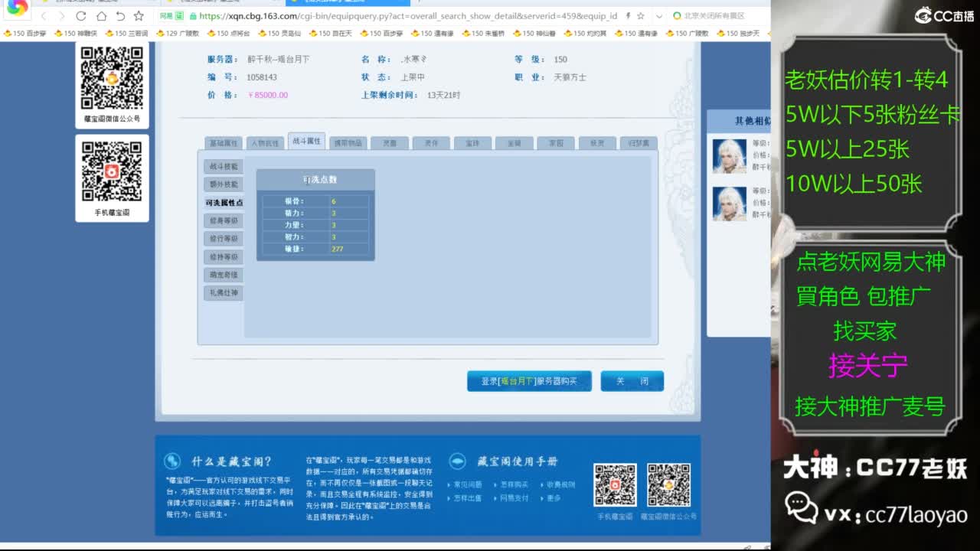
Task: Click the browser back navigation icon
Action: click(x=44, y=16)
